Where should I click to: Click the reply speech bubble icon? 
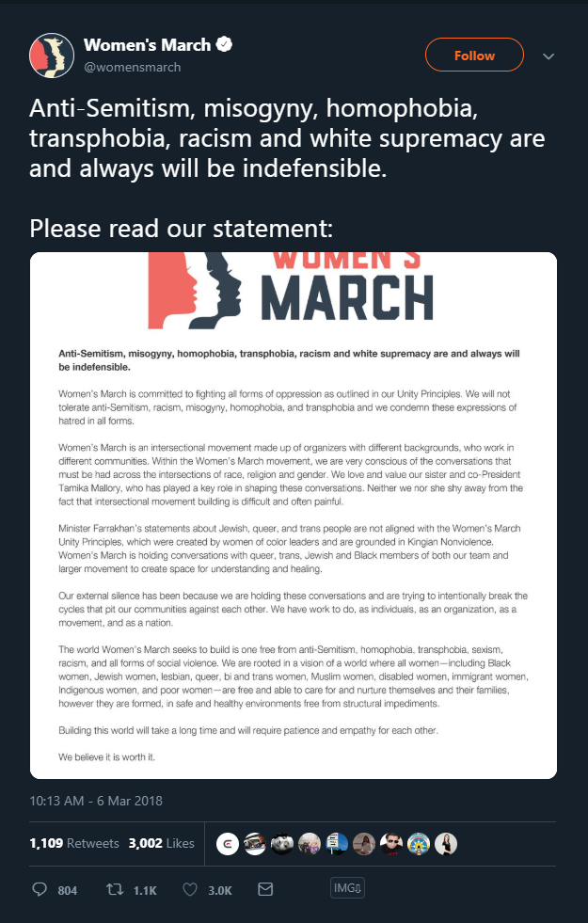(x=40, y=889)
